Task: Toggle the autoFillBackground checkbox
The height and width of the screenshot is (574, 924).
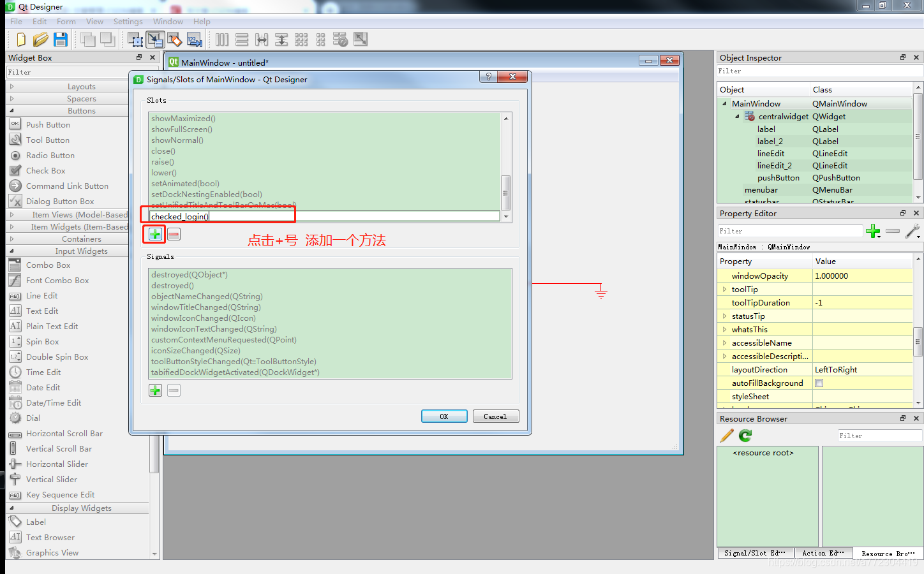Action: 819,383
